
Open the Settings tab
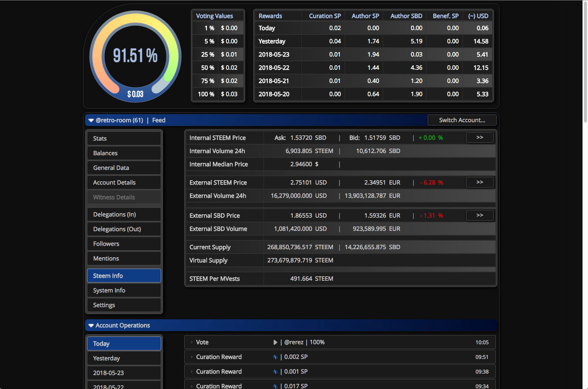tap(124, 305)
